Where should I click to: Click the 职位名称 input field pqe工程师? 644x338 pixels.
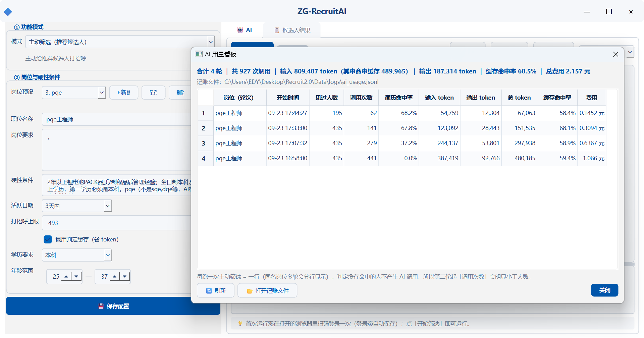(116, 119)
